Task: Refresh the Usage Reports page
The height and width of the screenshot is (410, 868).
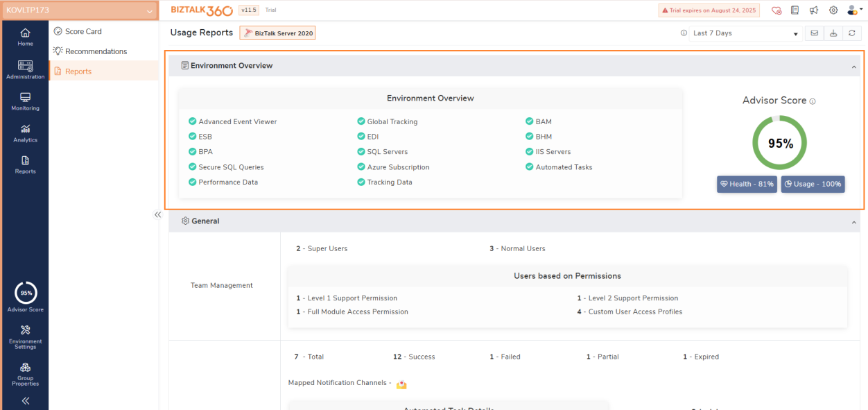Action: click(x=852, y=33)
